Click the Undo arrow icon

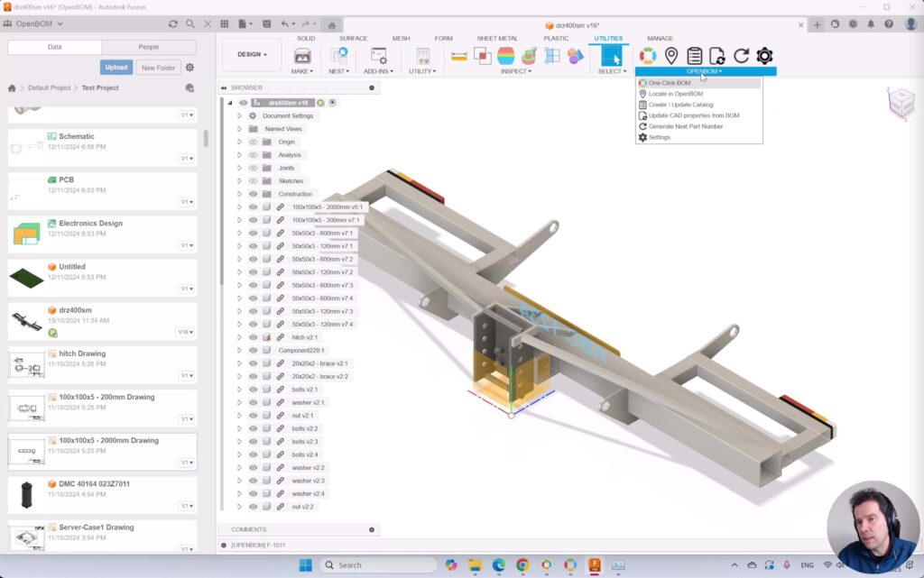click(284, 24)
